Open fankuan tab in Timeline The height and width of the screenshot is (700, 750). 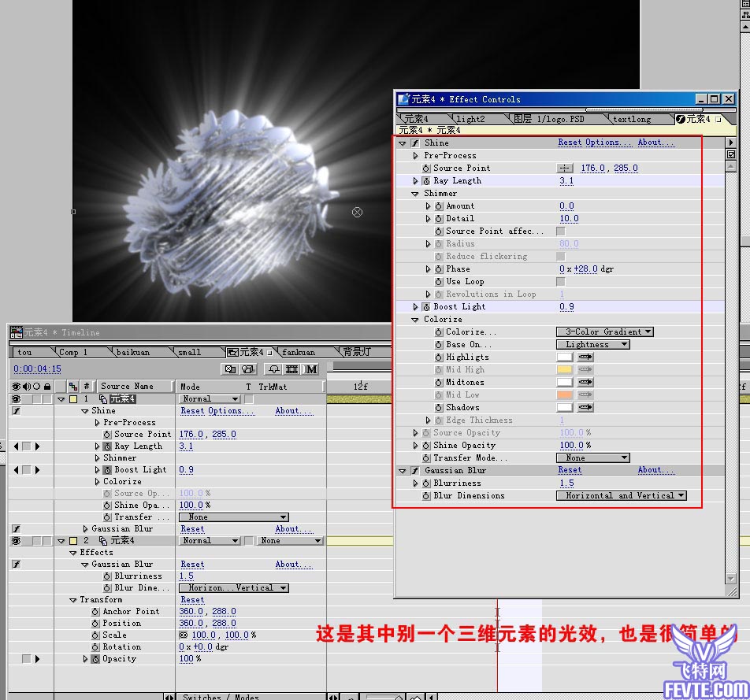pos(299,353)
